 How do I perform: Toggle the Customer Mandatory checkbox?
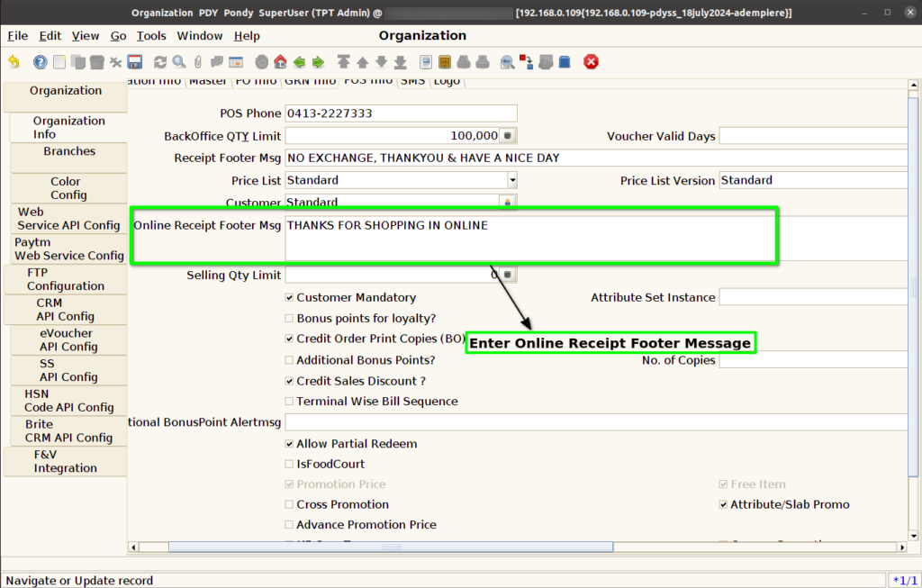289,297
